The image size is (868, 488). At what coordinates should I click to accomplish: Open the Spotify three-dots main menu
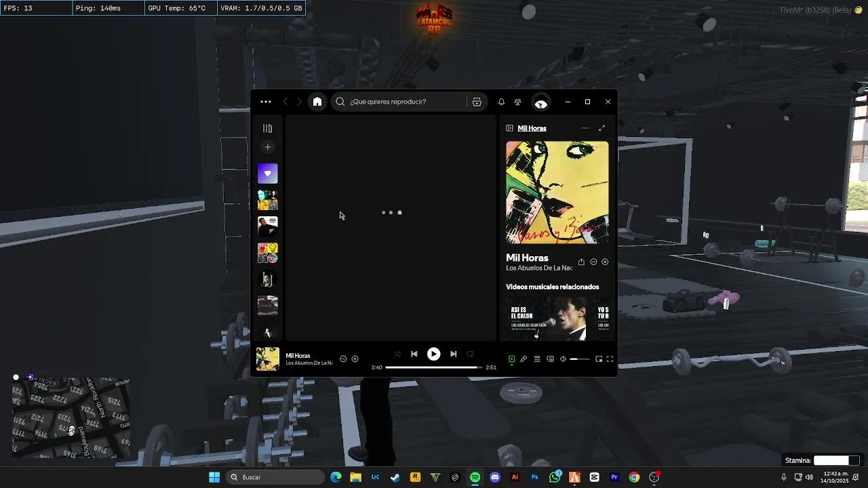[266, 102]
